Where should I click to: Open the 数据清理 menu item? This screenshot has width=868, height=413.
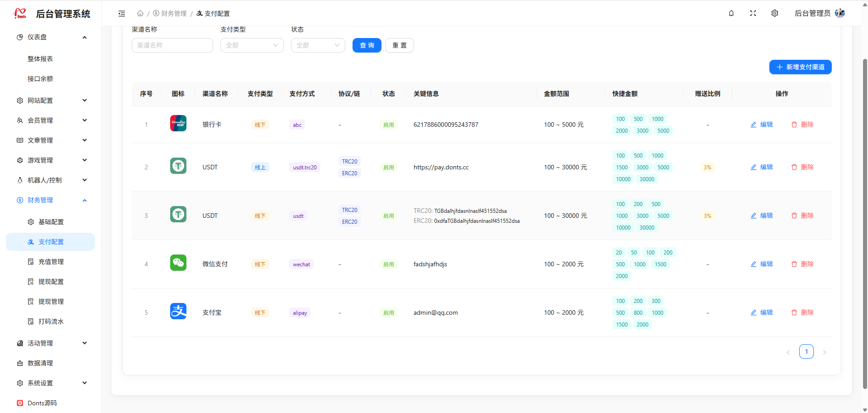coord(51,363)
